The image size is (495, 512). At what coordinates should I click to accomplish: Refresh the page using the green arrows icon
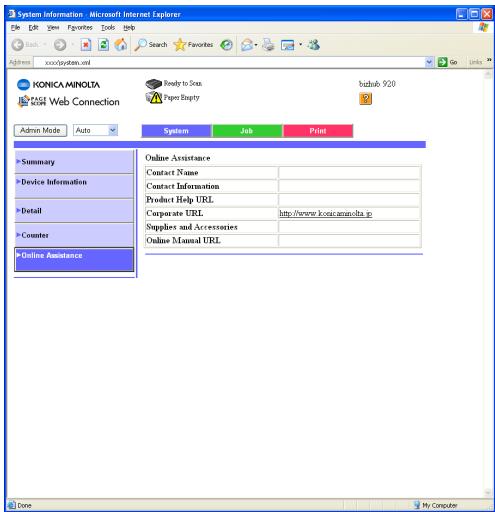click(x=103, y=45)
